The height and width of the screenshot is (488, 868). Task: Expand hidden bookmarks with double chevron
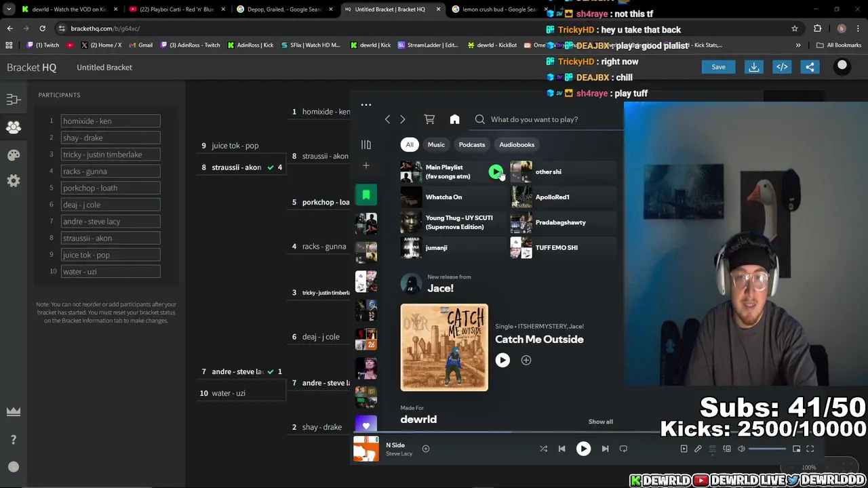tap(797, 45)
